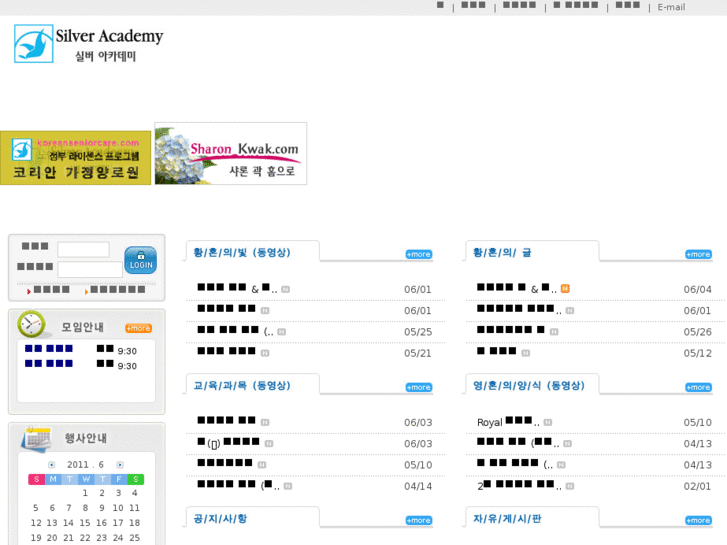Select day 4 in the calendar
Image resolution: width=727 pixels, height=545 pixels.
click(134, 493)
